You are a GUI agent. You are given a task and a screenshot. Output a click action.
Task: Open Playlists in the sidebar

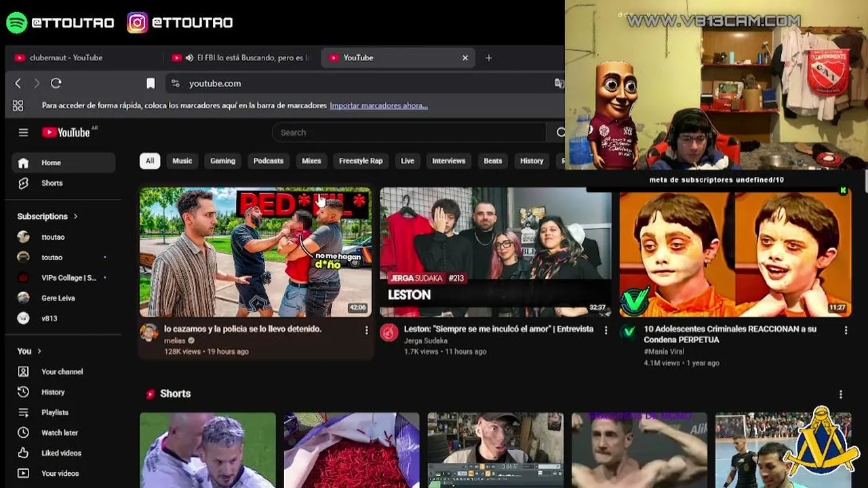[x=64, y=412]
